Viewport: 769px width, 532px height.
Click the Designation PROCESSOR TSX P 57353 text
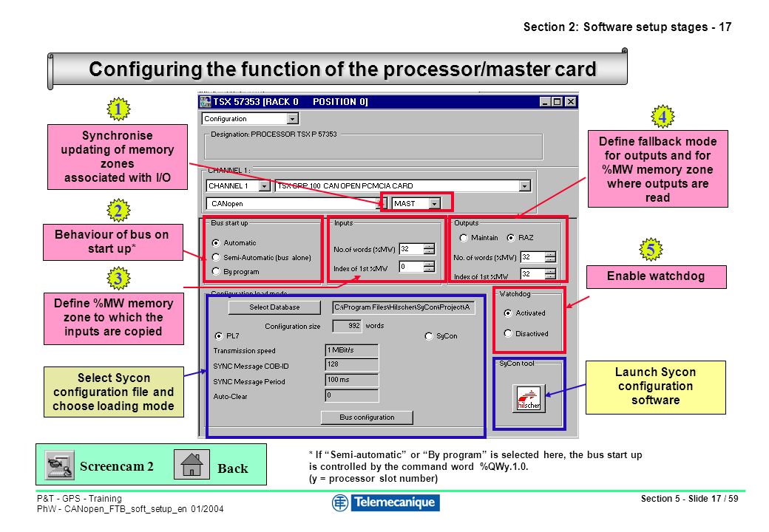(274, 134)
